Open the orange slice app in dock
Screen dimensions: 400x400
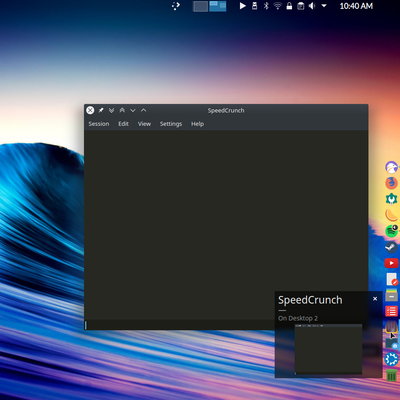pyautogui.click(x=391, y=215)
